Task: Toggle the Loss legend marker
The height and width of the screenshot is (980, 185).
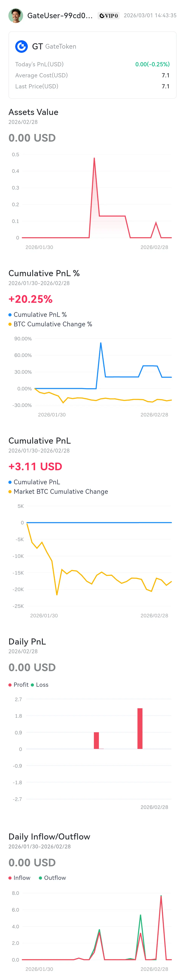Action: pos(32,685)
